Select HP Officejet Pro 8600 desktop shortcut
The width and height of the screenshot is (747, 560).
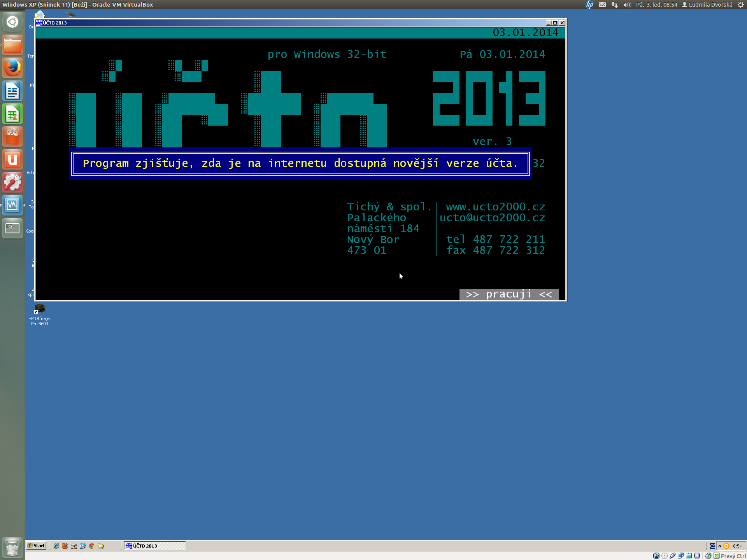coord(40,315)
